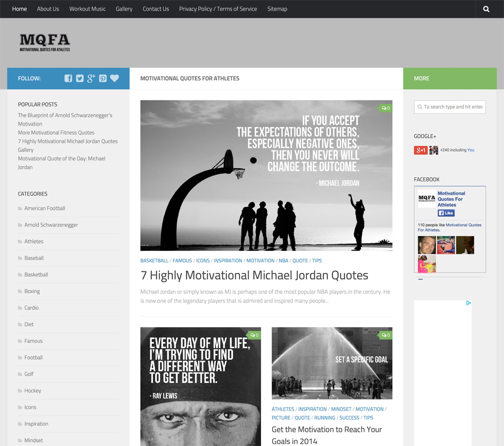Click the Set A Specific Goal image
The height and width of the screenshot is (446, 504).
click(x=332, y=363)
